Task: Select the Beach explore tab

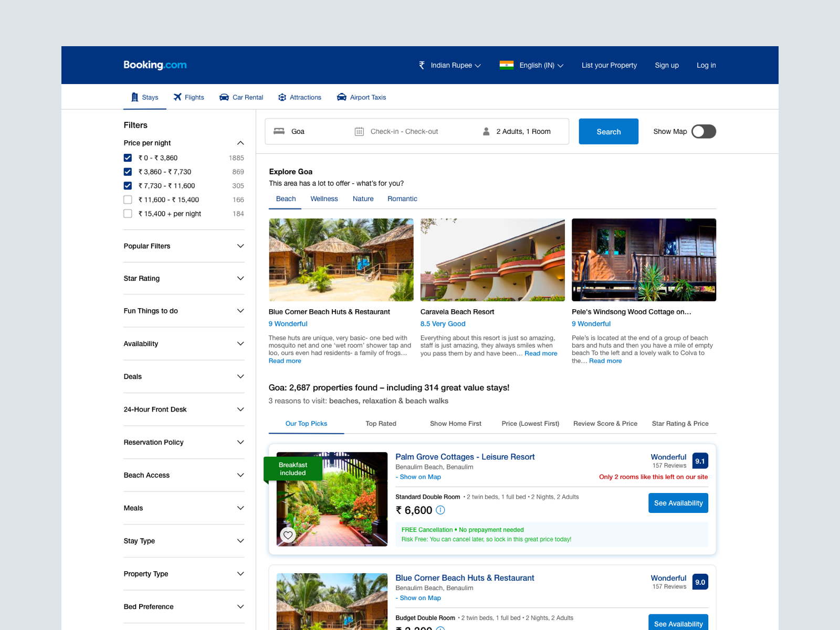Action: (286, 199)
